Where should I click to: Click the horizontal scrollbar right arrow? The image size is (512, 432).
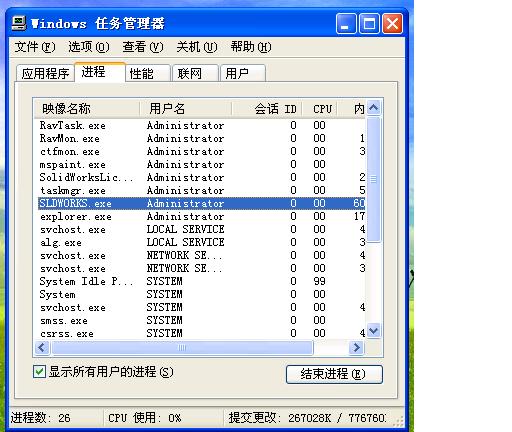(357, 348)
